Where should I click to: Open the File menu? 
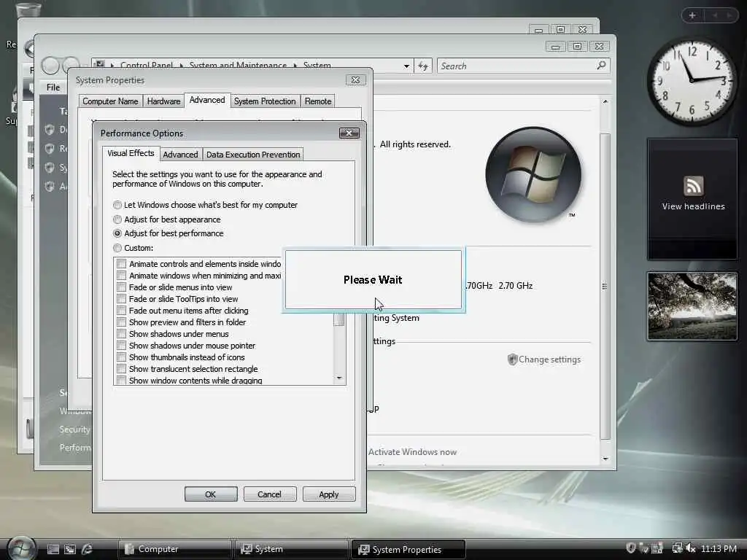coord(53,87)
